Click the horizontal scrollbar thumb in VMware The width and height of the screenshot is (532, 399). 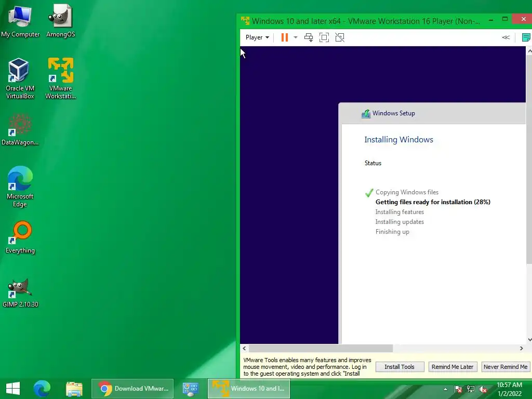click(x=321, y=349)
